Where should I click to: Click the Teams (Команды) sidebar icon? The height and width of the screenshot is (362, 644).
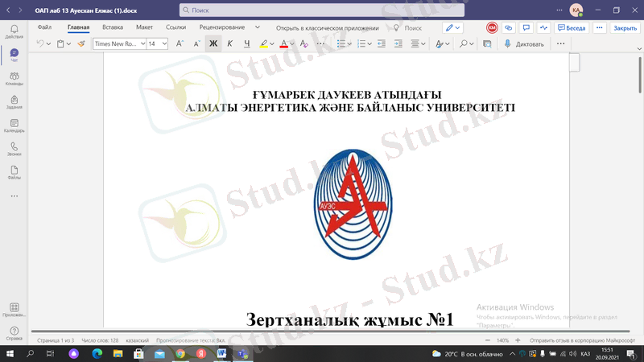coord(14,78)
